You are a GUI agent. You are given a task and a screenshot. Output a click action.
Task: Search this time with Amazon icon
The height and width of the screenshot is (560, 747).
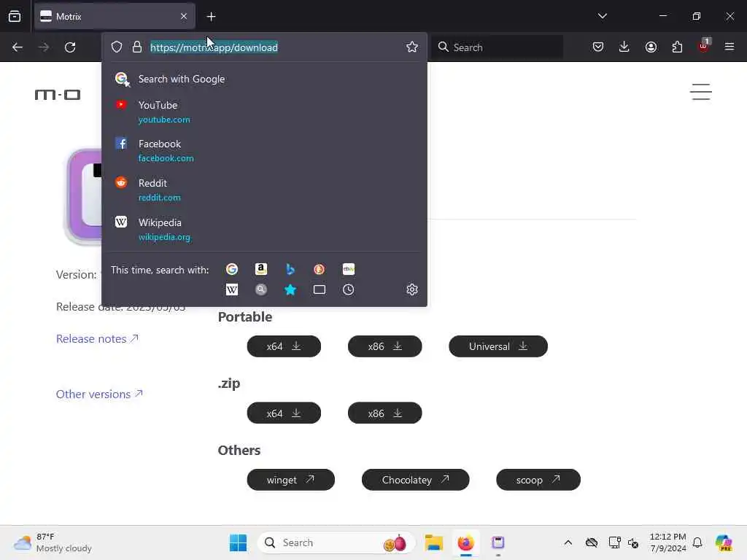tap(261, 270)
